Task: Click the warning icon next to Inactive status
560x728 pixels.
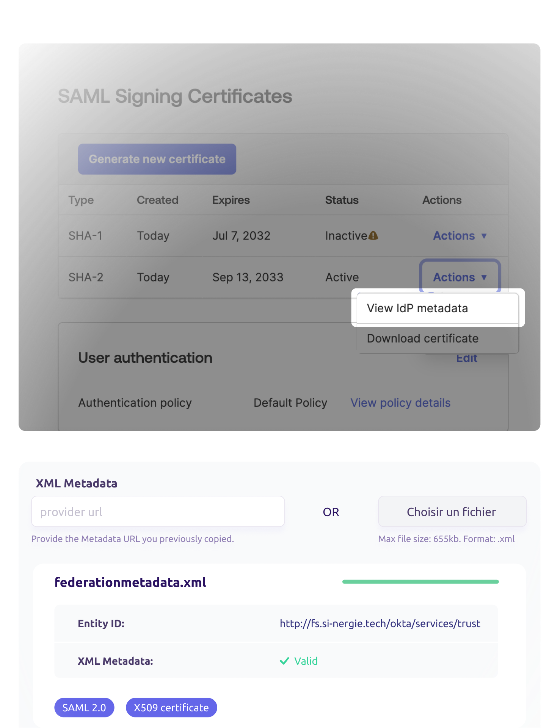Action: [x=373, y=235]
